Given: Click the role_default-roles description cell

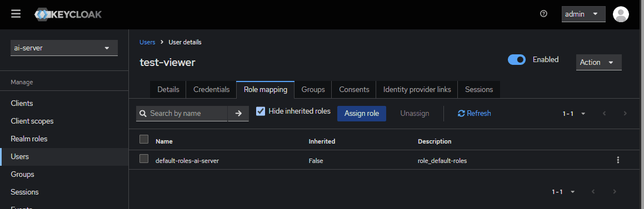Looking at the screenshot, I should (442, 161).
